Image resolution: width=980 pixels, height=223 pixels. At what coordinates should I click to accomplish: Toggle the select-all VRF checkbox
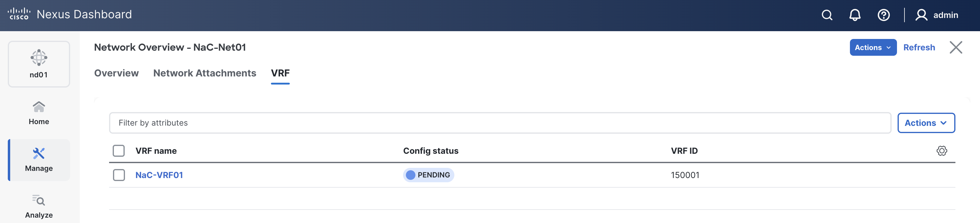[x=119, y=151]
